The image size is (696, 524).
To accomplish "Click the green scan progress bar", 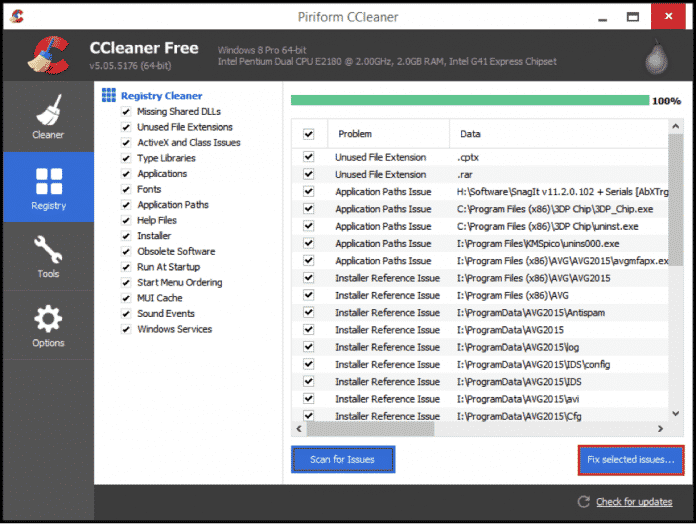I will tap(469, 100).
